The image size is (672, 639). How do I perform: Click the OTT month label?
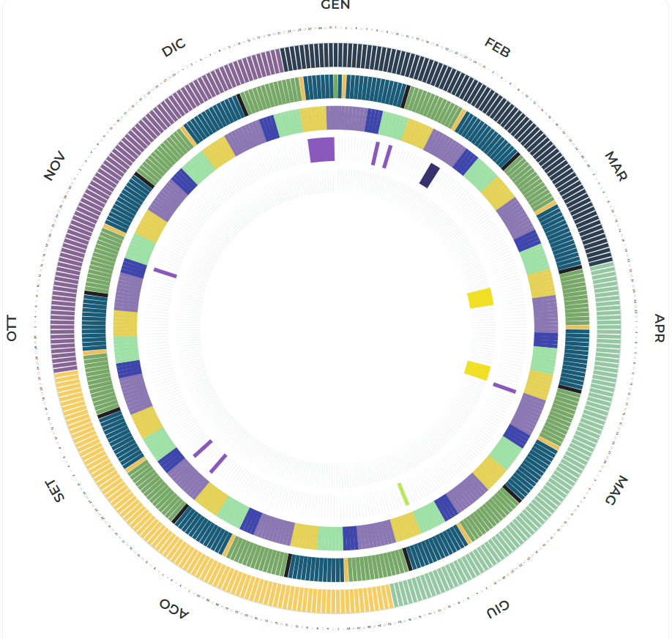click(x=12, y=329)
